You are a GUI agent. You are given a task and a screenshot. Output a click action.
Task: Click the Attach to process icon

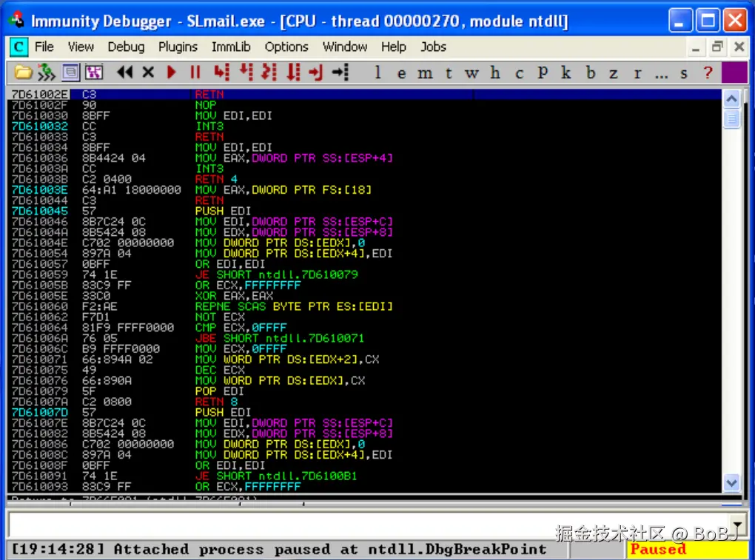tap(47, 72)
